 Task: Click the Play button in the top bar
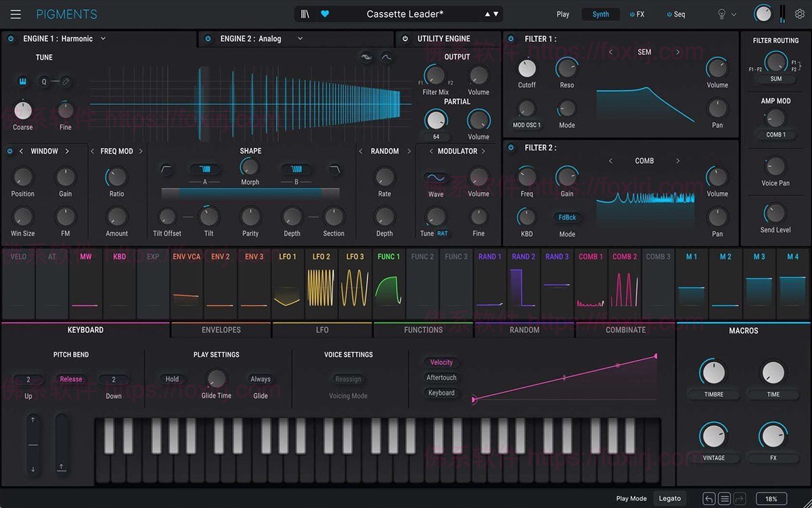(x=562, y=14)
